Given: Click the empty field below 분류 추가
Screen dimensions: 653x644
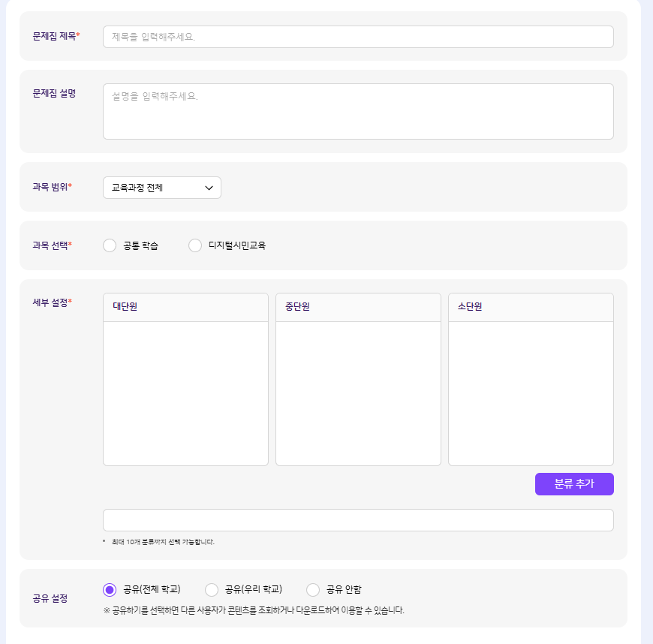Looking at the screenshot, I should coord(358,520).
